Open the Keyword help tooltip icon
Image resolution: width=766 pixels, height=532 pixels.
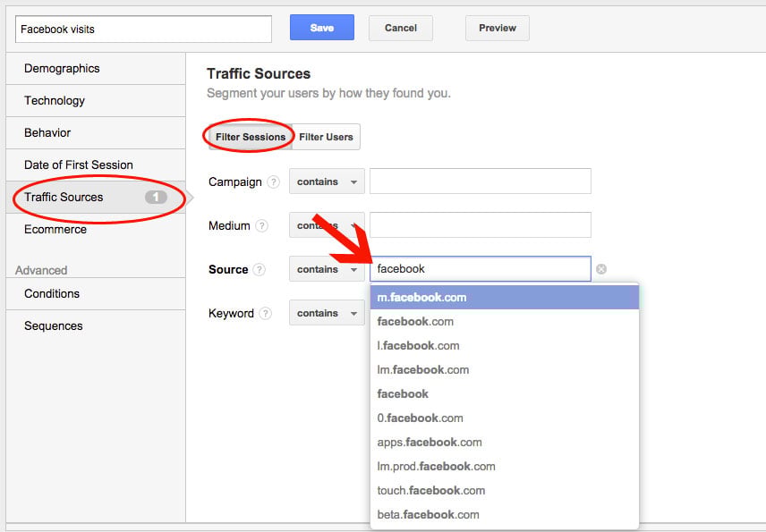pos(266,313)
